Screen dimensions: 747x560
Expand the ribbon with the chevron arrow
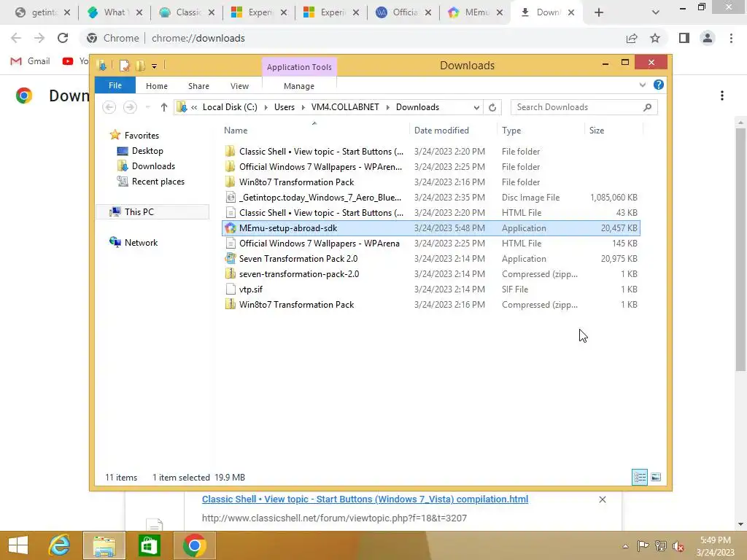[643, 85]
